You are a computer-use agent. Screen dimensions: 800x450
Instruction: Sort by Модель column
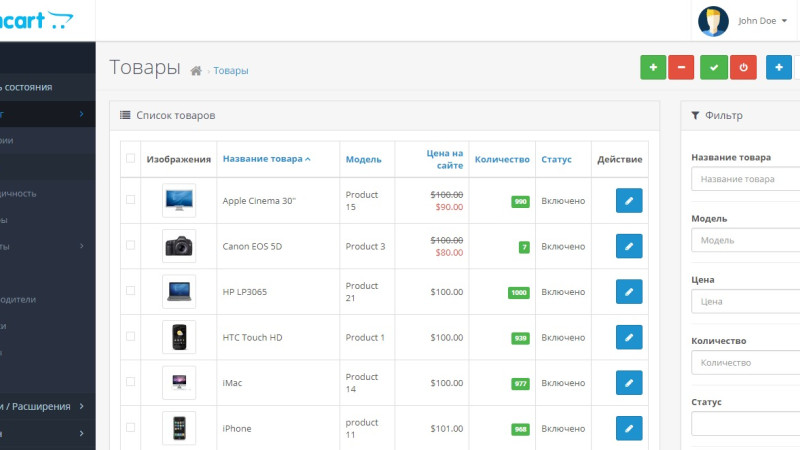[x=363, y=159]
